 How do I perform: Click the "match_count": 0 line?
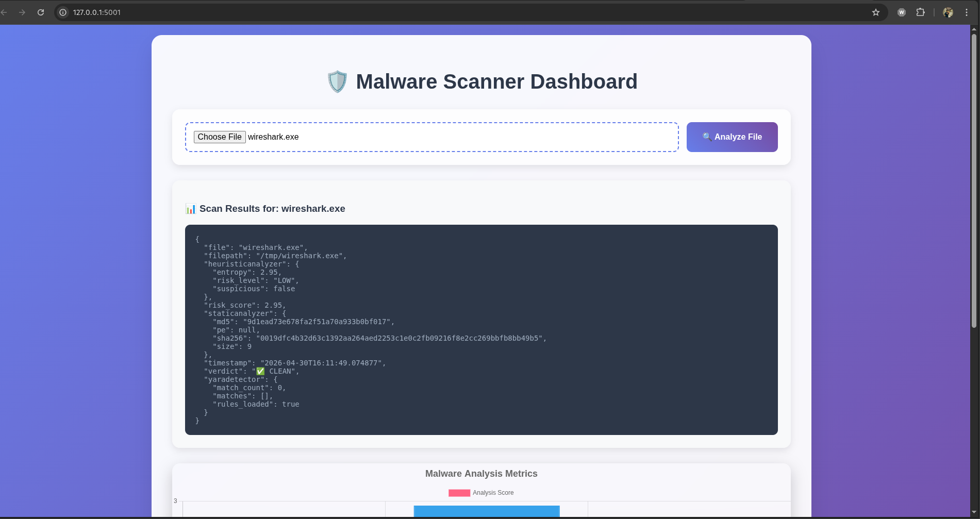coord(249,388)
